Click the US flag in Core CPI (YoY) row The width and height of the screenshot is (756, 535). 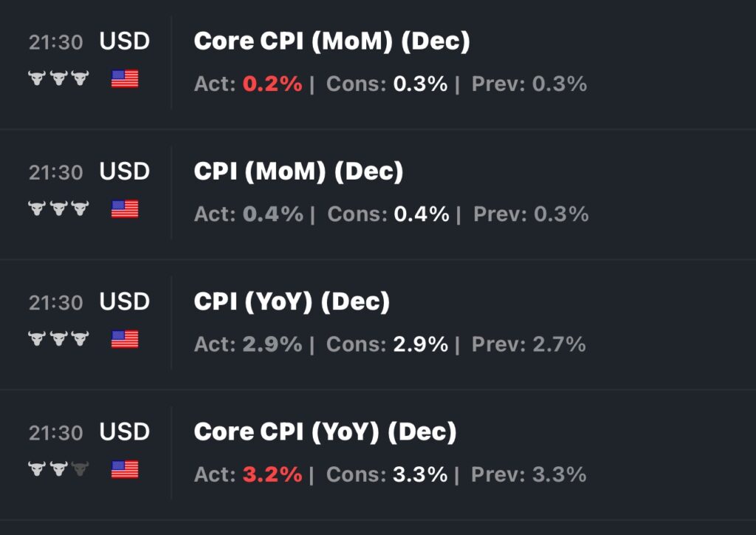[125, 469]
